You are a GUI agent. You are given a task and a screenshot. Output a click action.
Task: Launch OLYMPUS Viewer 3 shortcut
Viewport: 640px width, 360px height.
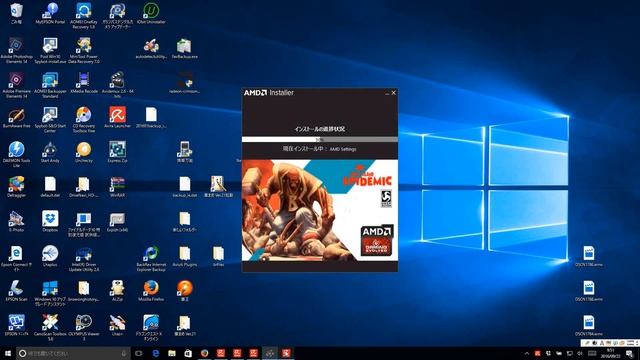pyautogui.click(x=84, y=328)
